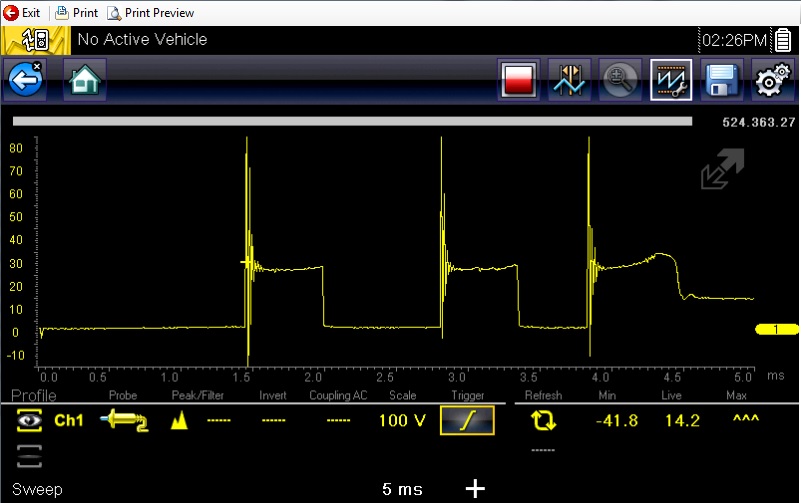Image resolution: width=801 pixels, height=503 pixels.
Task: Toggle the Ch1 Peak/Filter setting
Action: (181, 421)
